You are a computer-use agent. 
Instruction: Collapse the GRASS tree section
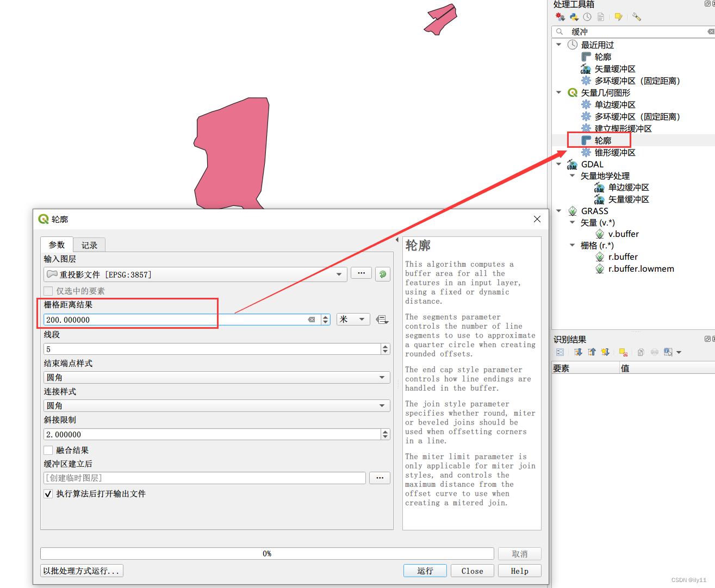pyautogui.click(x=559, y=211)
